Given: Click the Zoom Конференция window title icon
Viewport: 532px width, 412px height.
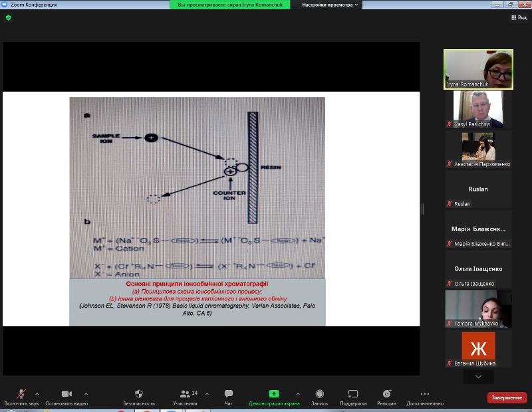Looking at the screenshot, I should 5,5.
